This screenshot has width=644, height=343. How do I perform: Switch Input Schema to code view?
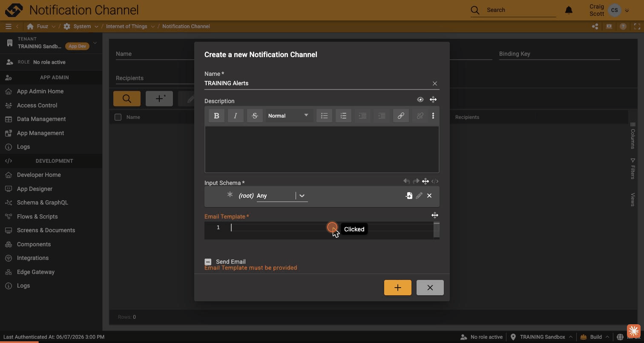pos(435,182)
